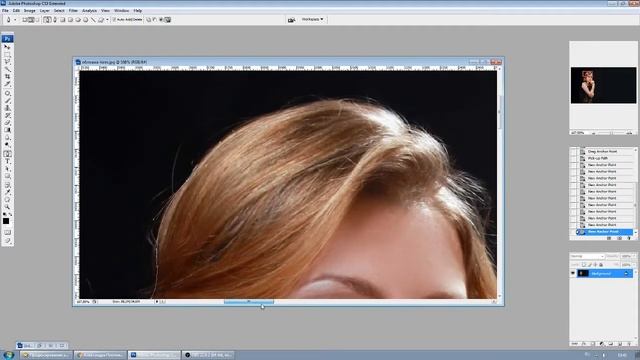The image size is (640, 360).
Task: Select the Healing Brush tool
Action: (x=7, y=93)
